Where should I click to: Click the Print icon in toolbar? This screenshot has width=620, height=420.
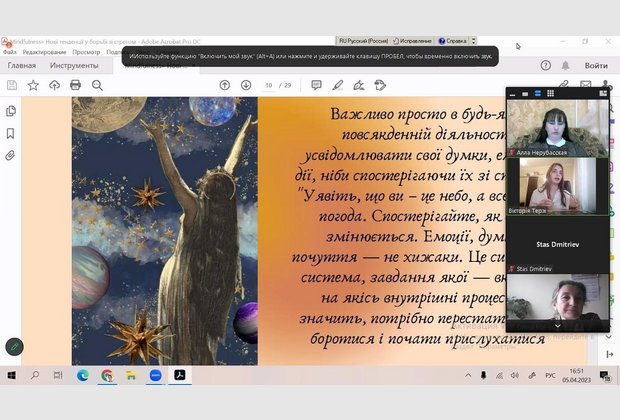[75, 85]
